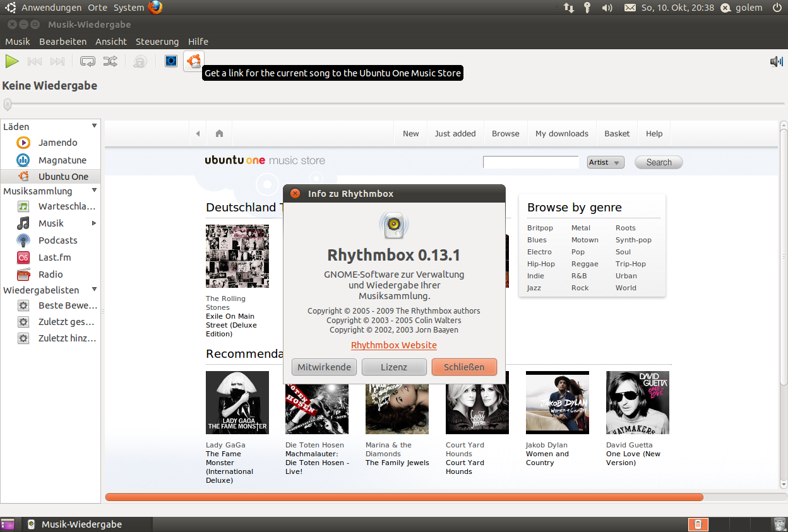Open the Musik menu
Screen dimensions: 788x532
pos(18,42)
